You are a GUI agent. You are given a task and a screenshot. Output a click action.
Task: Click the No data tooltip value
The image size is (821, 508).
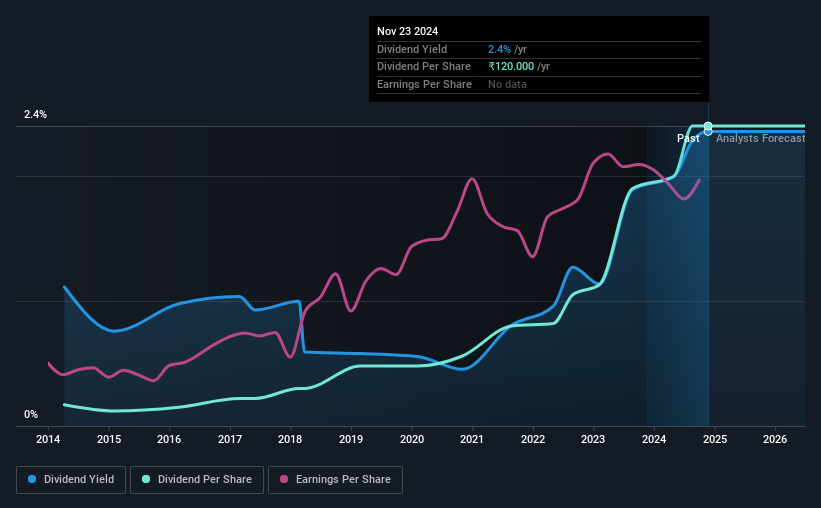coord(507,84)
